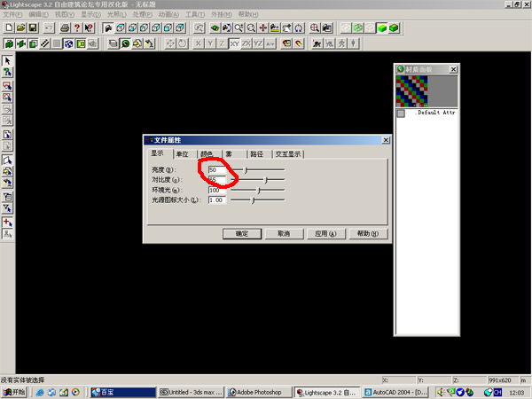The width and height of the screenshot is (532, 399).
Task: Close the 文件属性 dialog
Action: (386, 140)
